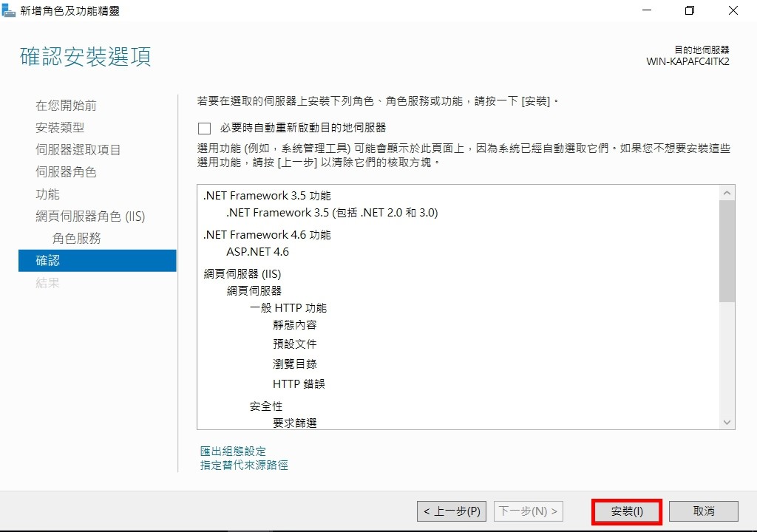Select the .NET Framework 3.5 (包括 .NET 2.0 和 3.0) row
Screen dimensions: 757x532
[x=332, y=212]
